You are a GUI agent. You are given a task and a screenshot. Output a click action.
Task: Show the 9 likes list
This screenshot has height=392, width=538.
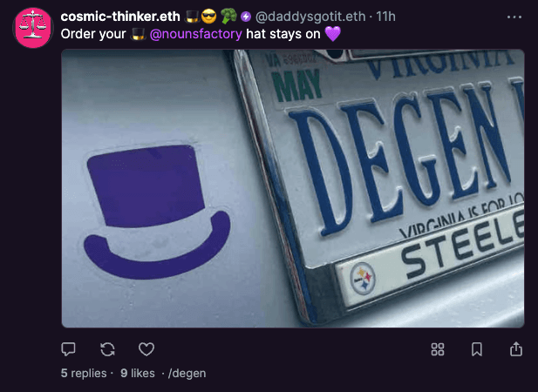(x=137, y=373)
